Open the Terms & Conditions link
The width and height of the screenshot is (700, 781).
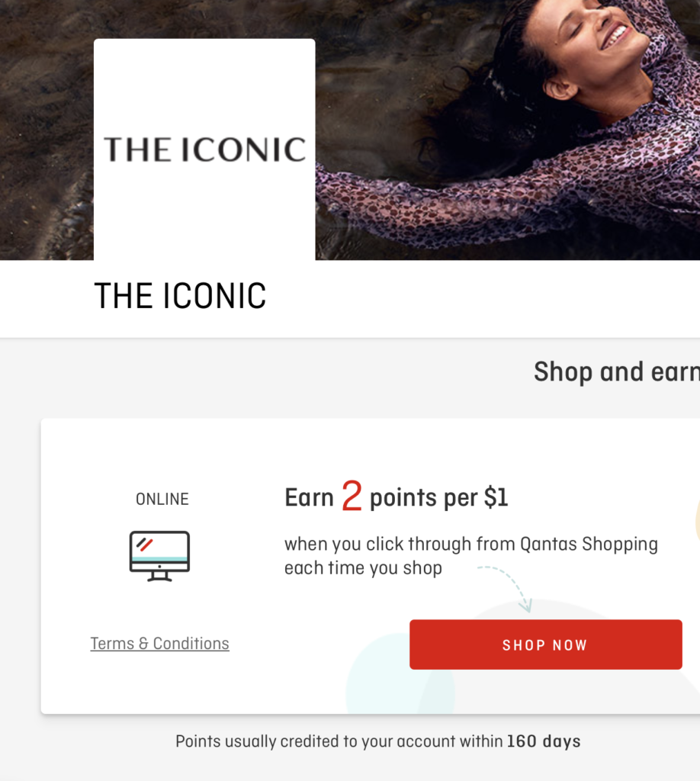click(x=160, y=644)
